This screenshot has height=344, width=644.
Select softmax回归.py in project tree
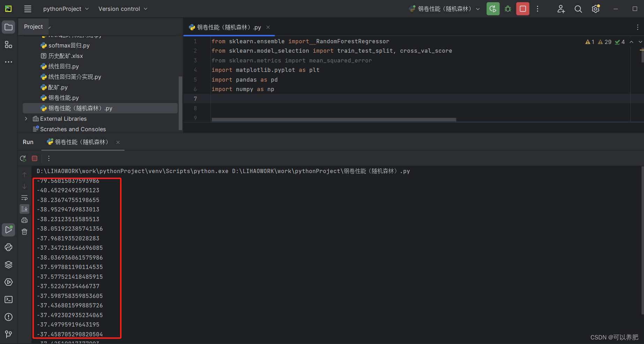coord(66,45)
